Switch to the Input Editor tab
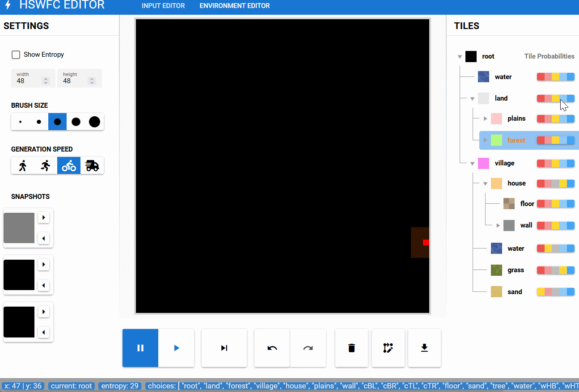Image resolution: width=579 pixels, height=392 pixels. pyautogui.click(x=163, y=6)
